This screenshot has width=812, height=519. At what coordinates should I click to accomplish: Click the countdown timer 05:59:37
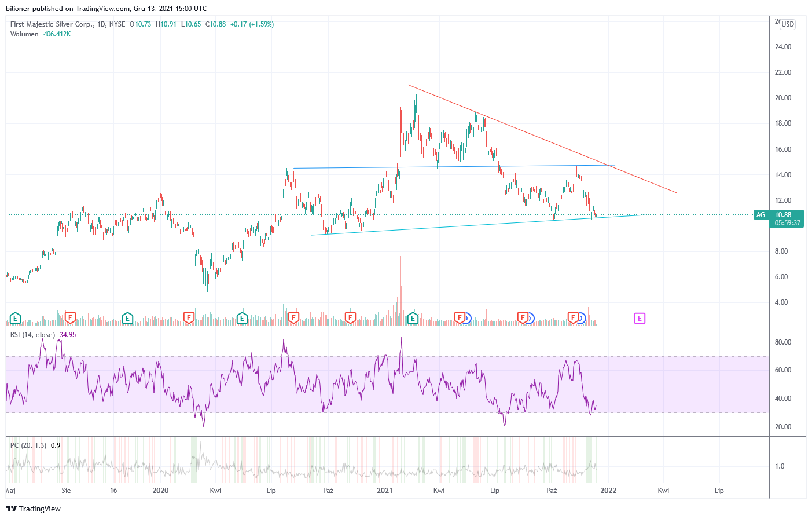tap(788, 223)
